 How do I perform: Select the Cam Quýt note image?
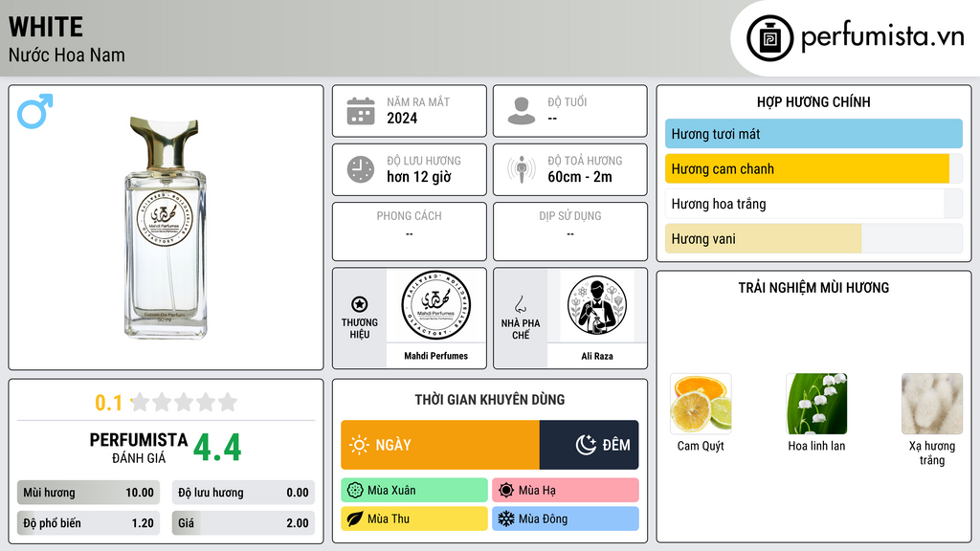[701, 404]
